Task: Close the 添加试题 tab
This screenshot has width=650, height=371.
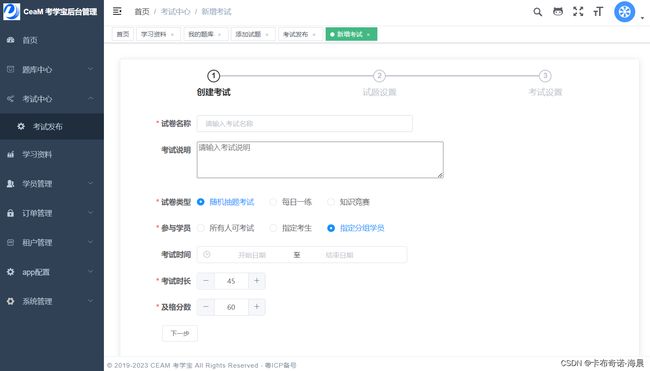Action: (x=267, y=34)
